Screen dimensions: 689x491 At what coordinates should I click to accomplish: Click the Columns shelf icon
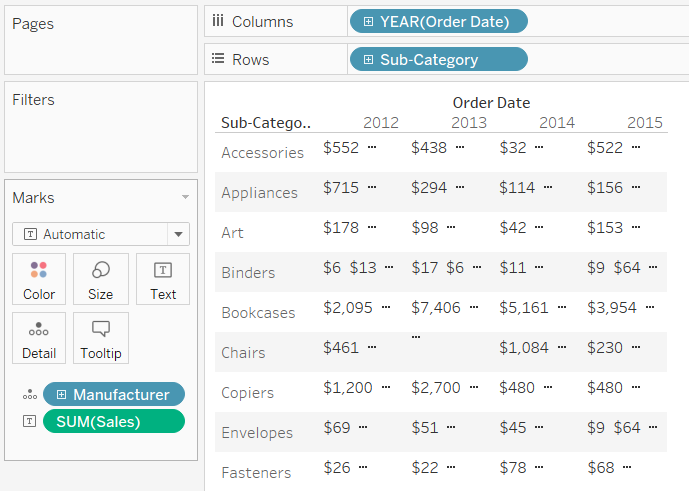click(x=217, y=21)
